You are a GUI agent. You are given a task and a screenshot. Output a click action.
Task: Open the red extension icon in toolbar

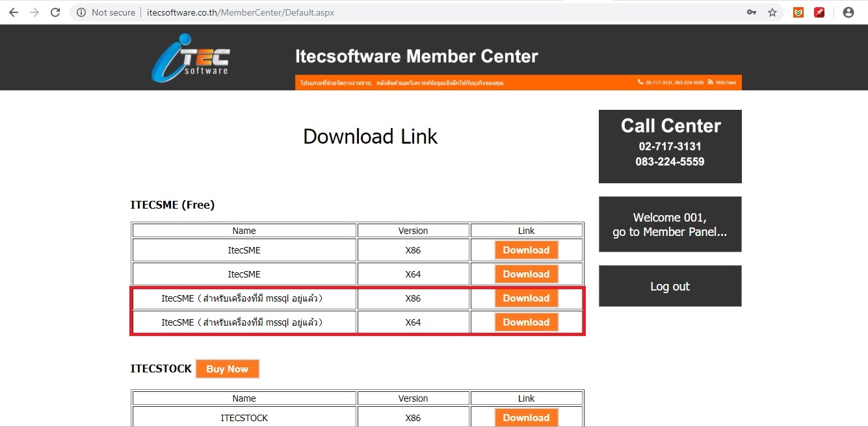[x=819, y=12]
